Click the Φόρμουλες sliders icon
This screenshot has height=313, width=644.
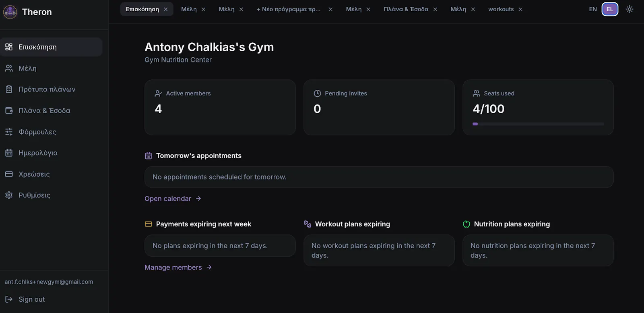pyautogui.click(x=9, y=132)
